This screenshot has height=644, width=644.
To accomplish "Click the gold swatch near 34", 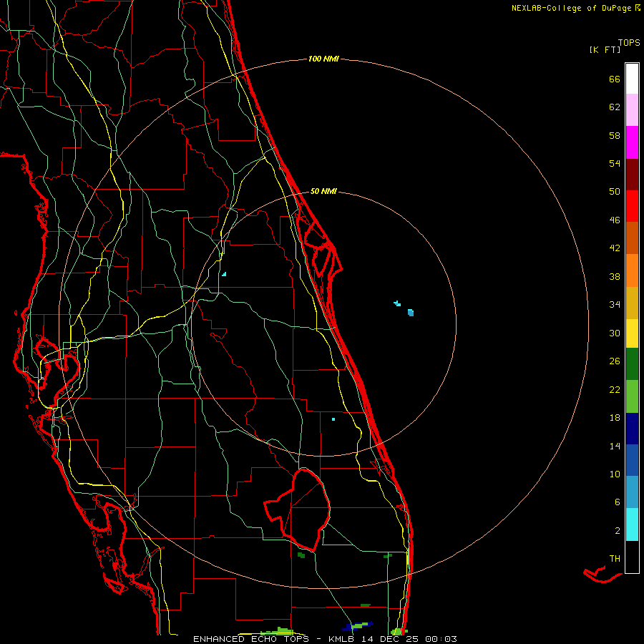I will pyautogui.click(x=632, y=303).
